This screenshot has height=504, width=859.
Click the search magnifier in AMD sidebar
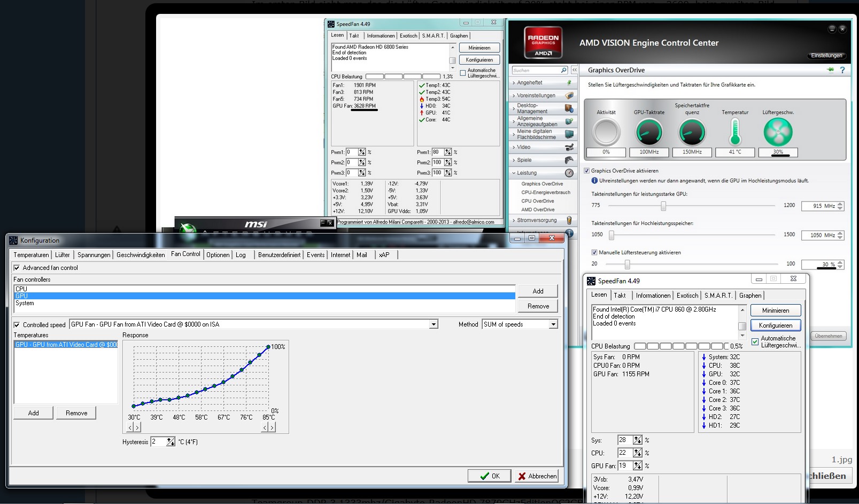point(563,70)
